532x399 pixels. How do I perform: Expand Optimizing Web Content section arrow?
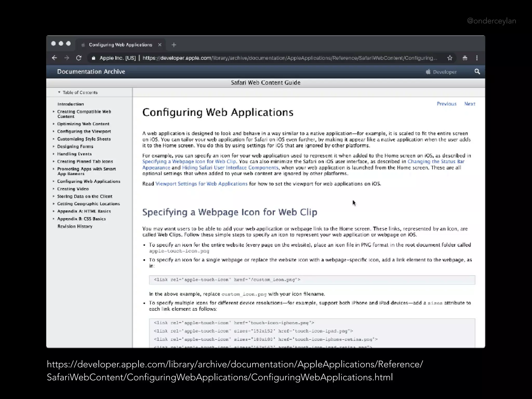click(54, 124)
